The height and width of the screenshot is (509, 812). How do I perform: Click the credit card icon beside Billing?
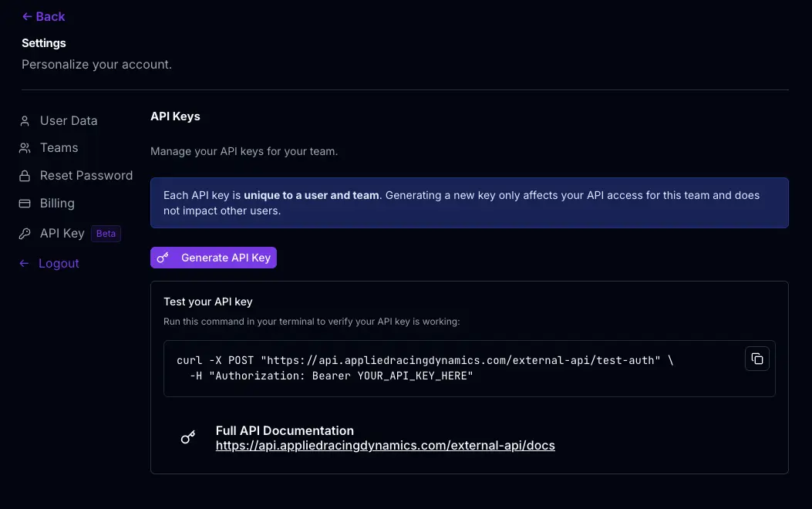25,204
